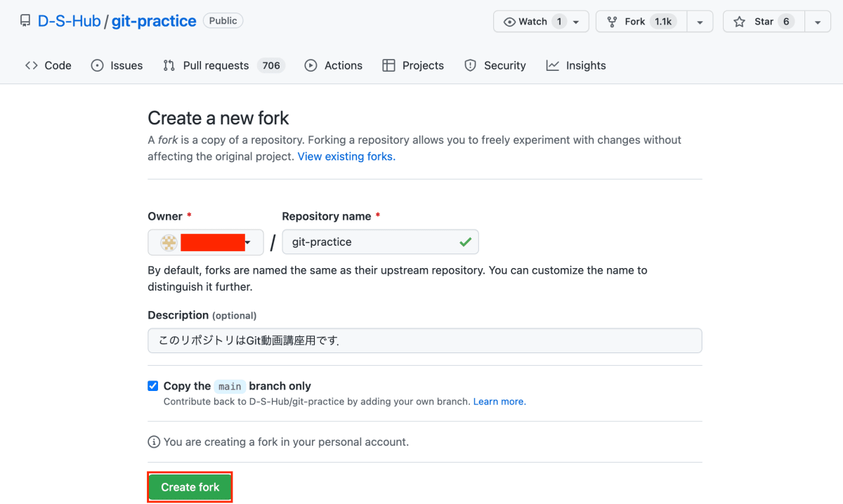Switch to the Code tab

[48, 65]
